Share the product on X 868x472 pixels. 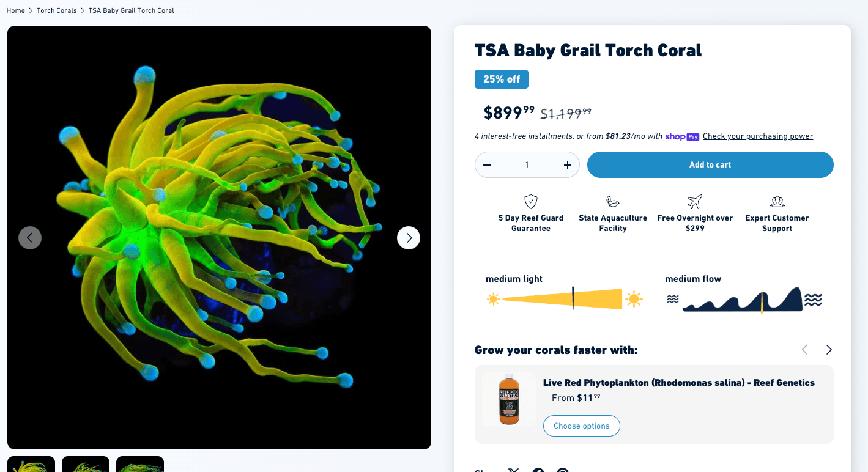(x=513, y=470)
